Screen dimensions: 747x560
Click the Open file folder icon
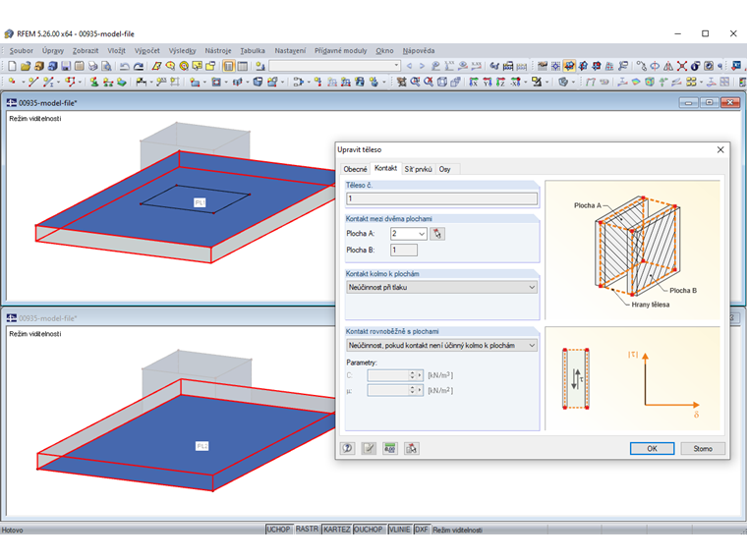26,66
